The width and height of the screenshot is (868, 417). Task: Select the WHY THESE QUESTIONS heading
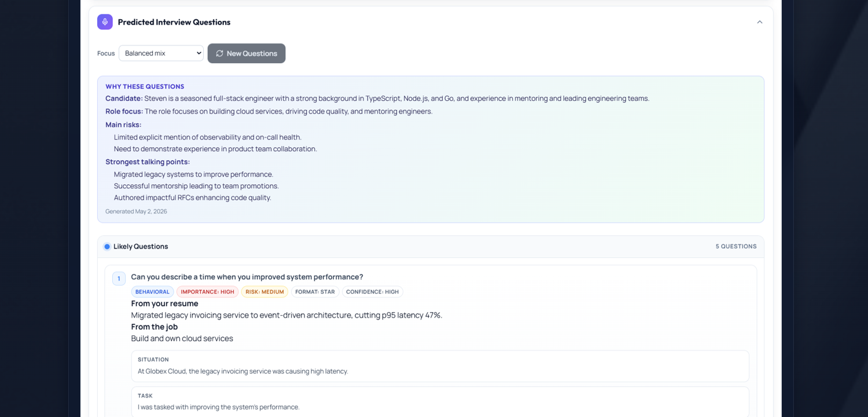click(145, 87)
